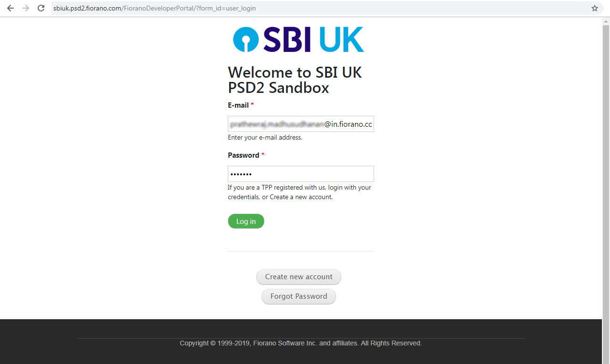610x364 pixels.
Task: Select the Forgot Password button
Action: pos(299,296)
